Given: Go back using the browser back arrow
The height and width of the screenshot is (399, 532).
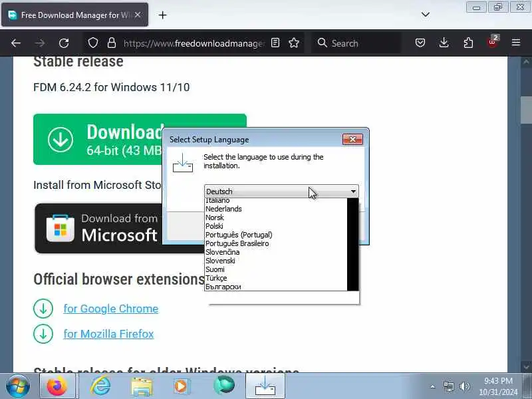Looking at the screenshot, I should point(16,43).
